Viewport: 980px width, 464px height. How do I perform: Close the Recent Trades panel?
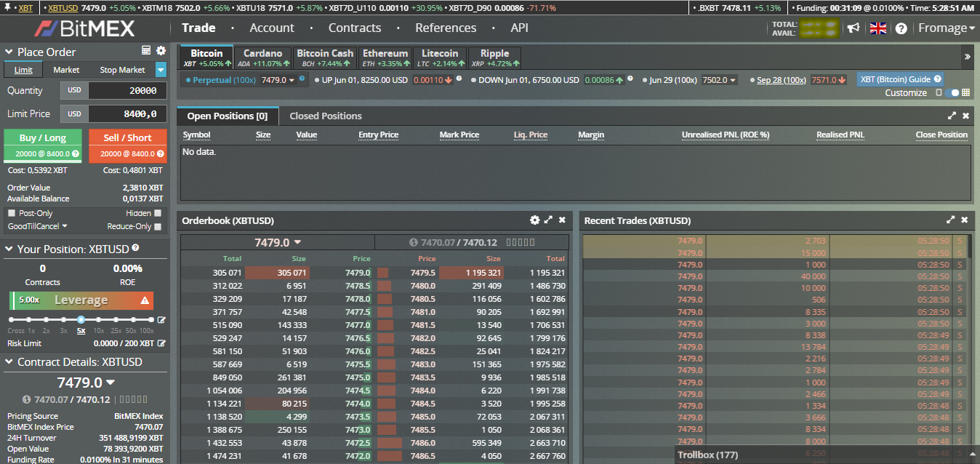tap(965, 220)
